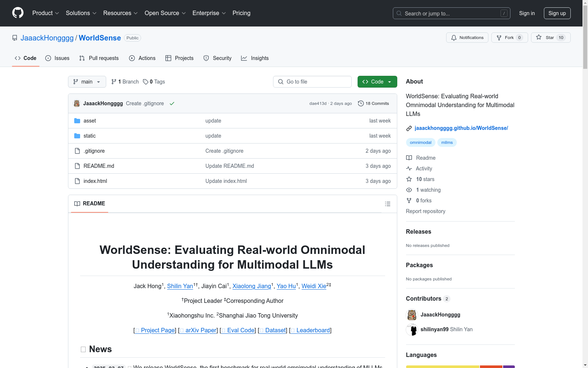Click JaaackHongggg contributor avatar

coord(412,315)
